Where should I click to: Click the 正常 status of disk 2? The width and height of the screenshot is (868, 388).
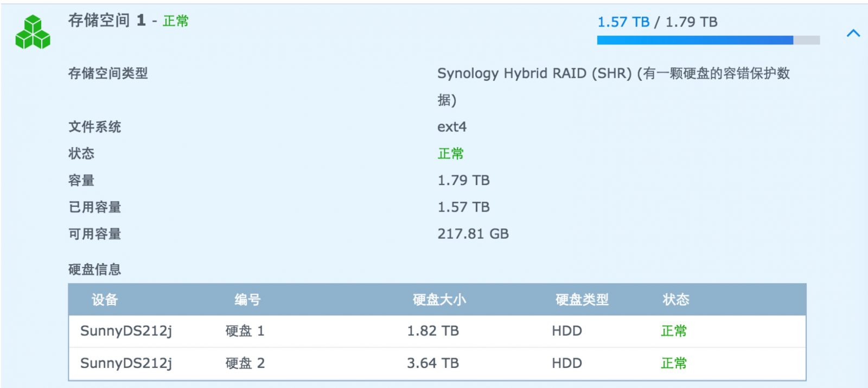pos(674,364)
